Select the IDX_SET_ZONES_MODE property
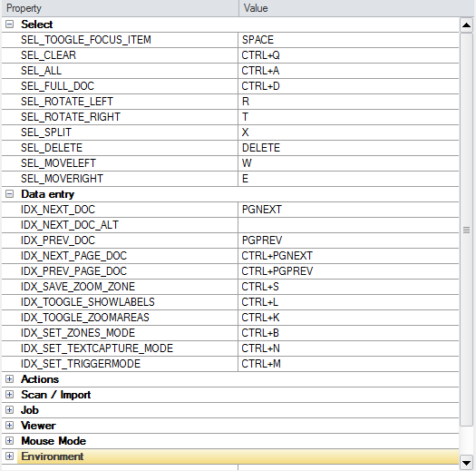Image resolution: width=476 pixels, height=471 pixels. (120, 333)
